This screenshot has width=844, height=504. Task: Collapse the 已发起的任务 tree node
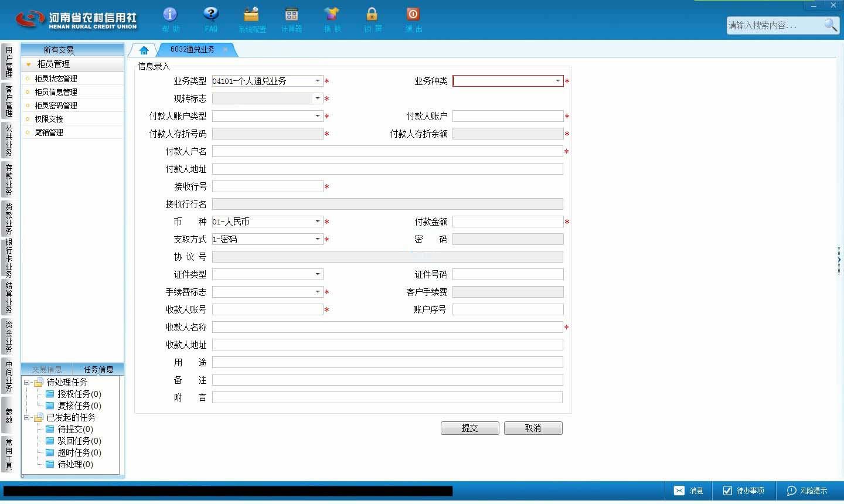[26, 417]
